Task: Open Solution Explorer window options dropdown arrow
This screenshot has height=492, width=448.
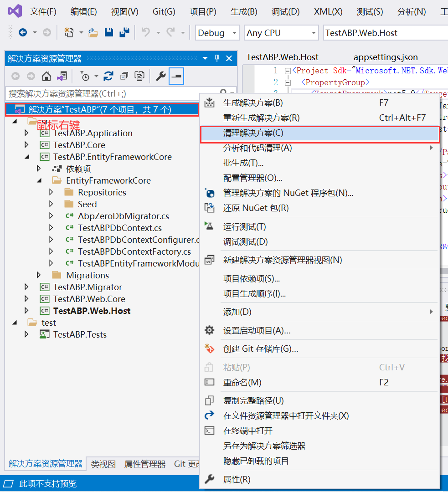Action: (205, 58)
